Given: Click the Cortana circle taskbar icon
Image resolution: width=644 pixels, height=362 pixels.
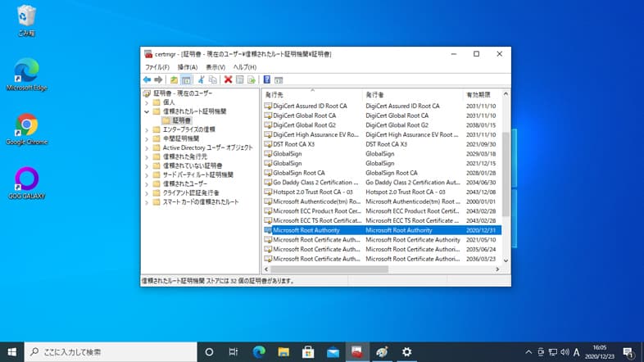Looking at the screenshot, I should click(209, 351).
